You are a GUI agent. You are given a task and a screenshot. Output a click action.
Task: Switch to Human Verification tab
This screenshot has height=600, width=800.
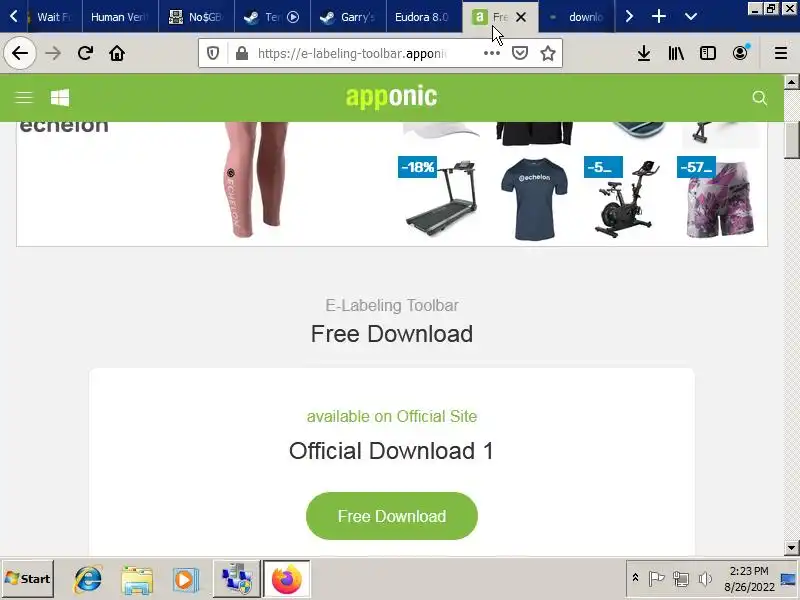tap(120, 17)
